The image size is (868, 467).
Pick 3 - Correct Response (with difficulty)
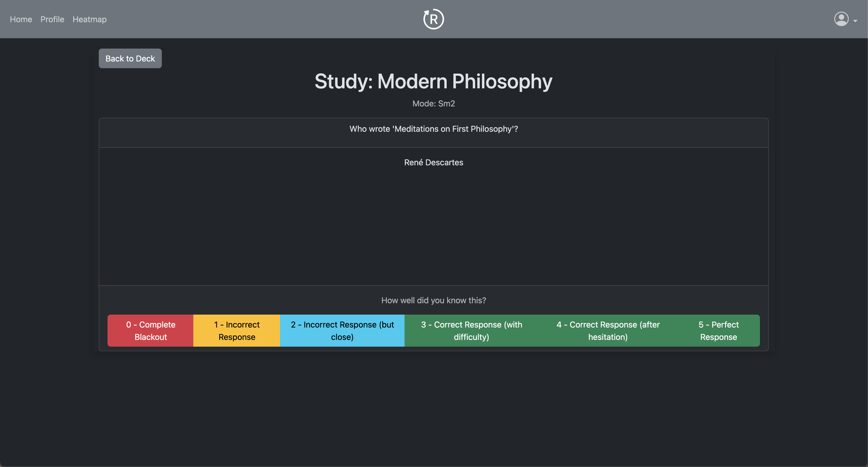pos(471,331)
